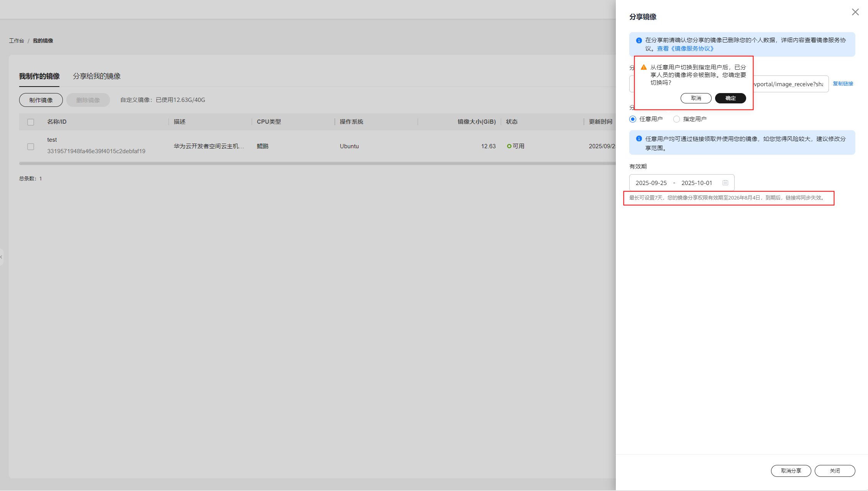
Task: Click the info icon in any-user notice
Action: (x=639, y=139)
